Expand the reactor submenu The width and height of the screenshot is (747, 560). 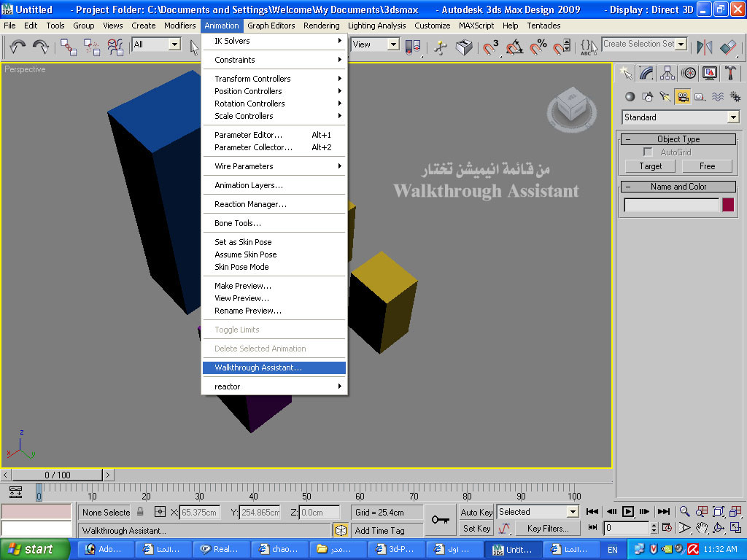pos(274,386)
